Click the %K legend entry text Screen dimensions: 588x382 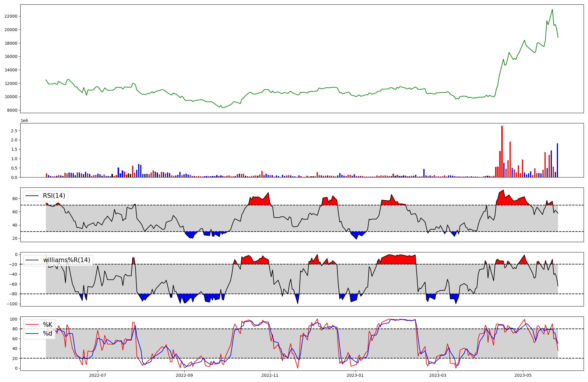click(x=48, y=325)
